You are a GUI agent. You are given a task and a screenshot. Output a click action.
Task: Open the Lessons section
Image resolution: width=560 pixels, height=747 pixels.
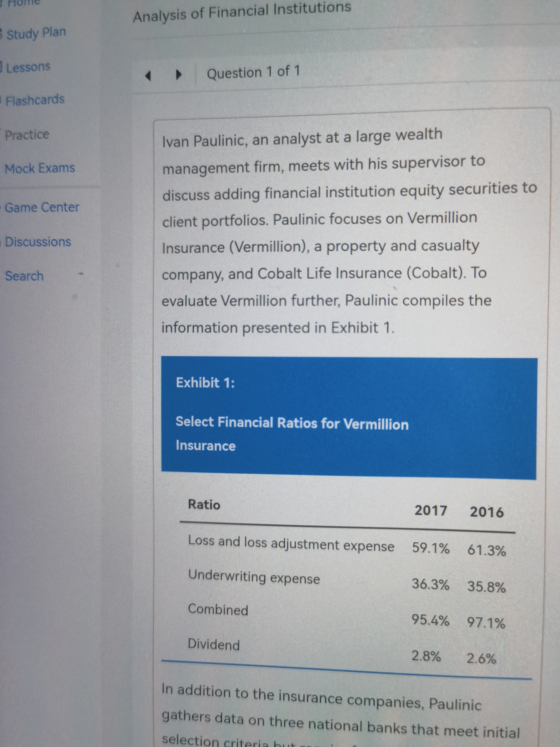tap(28, 67)
